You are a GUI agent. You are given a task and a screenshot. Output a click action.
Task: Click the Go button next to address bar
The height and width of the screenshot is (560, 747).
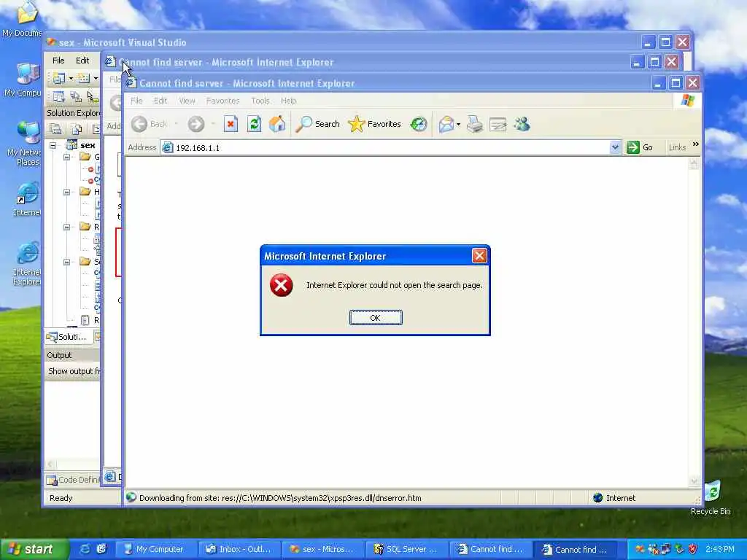(x=640, y=147)
